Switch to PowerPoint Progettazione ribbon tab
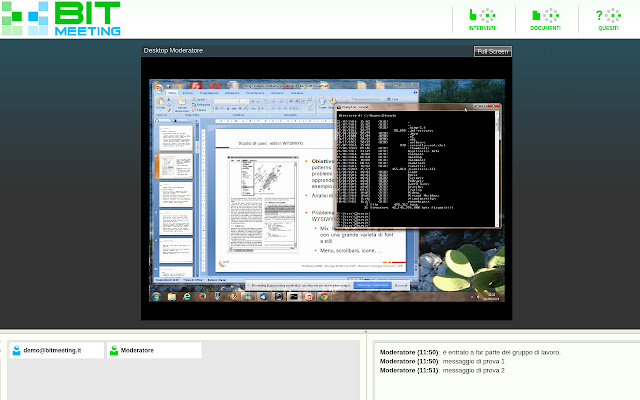640x400 pixels. pos(209,93)
